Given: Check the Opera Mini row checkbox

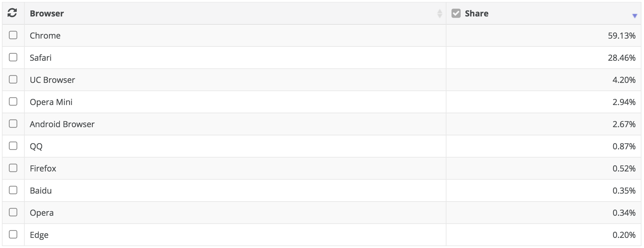Looking at the screenshot, I should 13,102.
